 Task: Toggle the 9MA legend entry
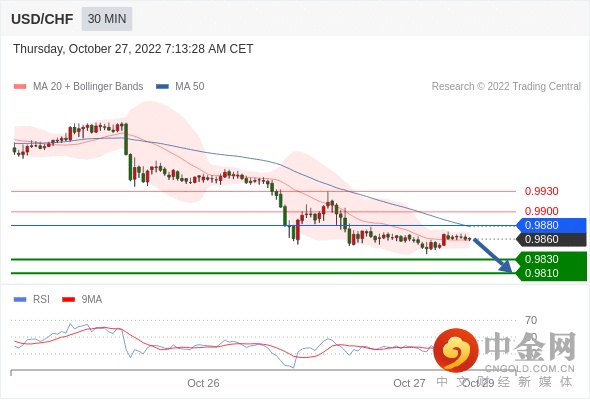[82, 299]
